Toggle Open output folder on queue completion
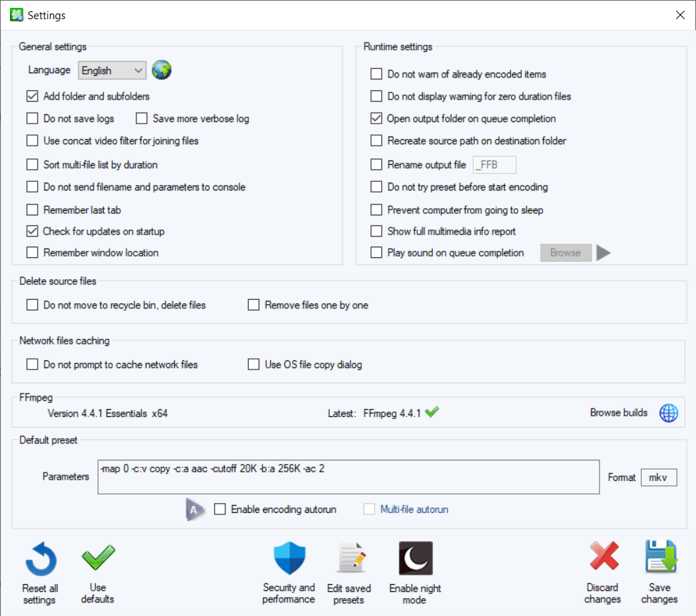696x616 pixels. (377, 119)
